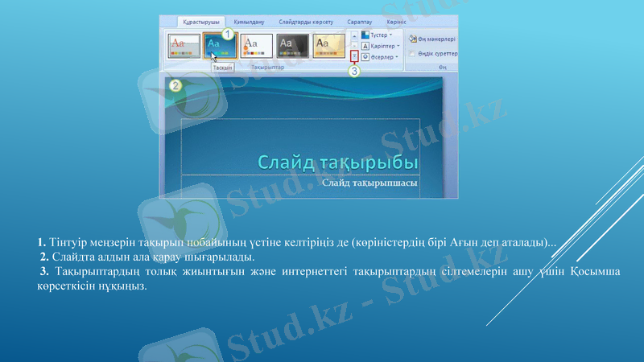The width and height of the screenshot is (644, 362).
Task: Expand the full themes gallery with More arrow
Action: [354, 56]
